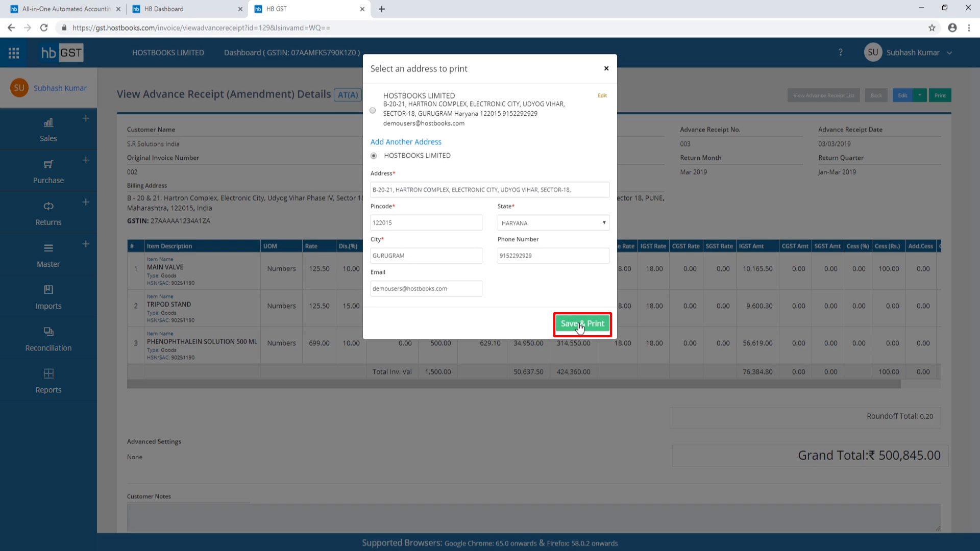Click the help question mark icon

point(841,53)
